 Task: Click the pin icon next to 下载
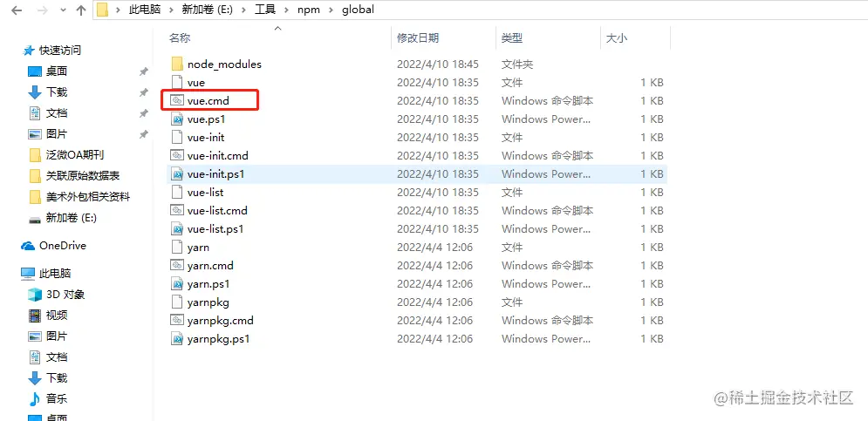click(143, 92)
